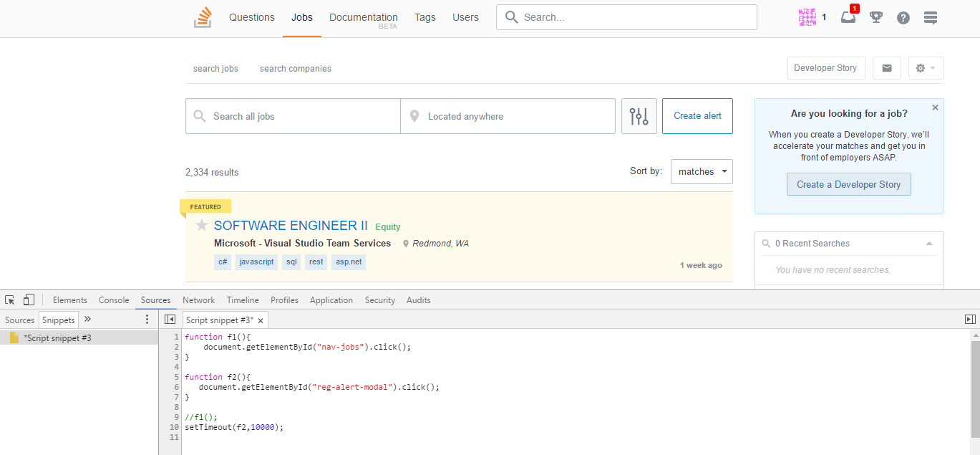The width and height of the screenshot is (980, 455).
Task: Select the DevTools inspect element tool
Action: 10,300
